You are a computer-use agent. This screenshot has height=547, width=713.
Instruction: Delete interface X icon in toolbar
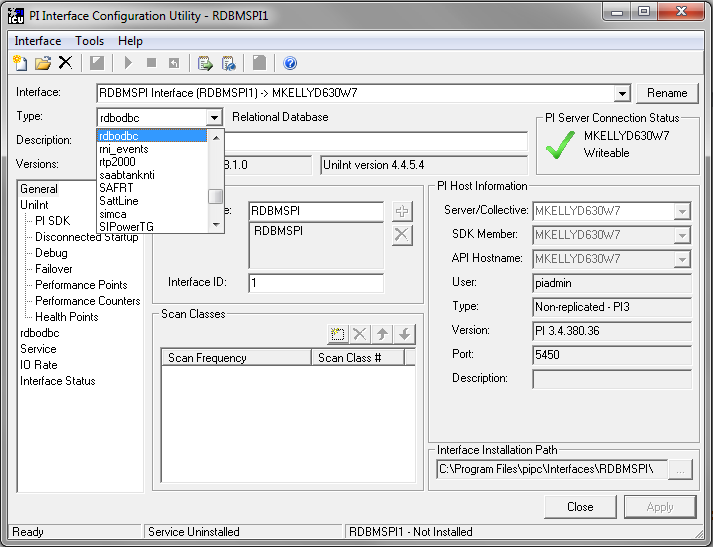pos(65,62)
